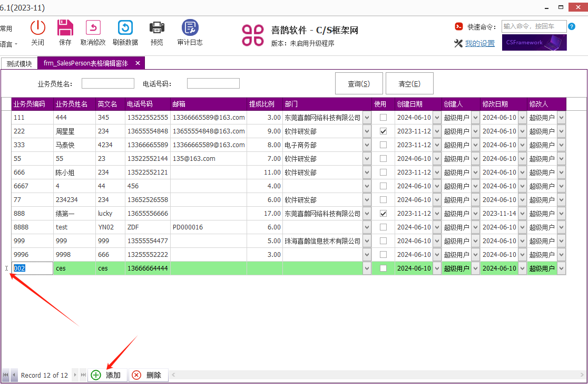Open 创建人 dropdown for row 55

click(475, 158)
